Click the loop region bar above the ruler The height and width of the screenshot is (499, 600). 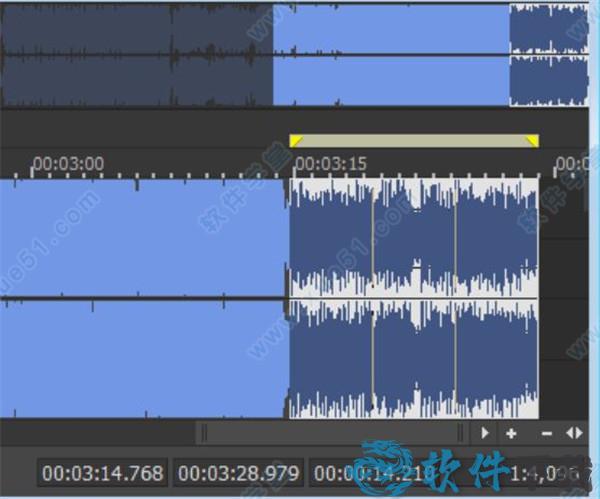(x=414, y=141)
